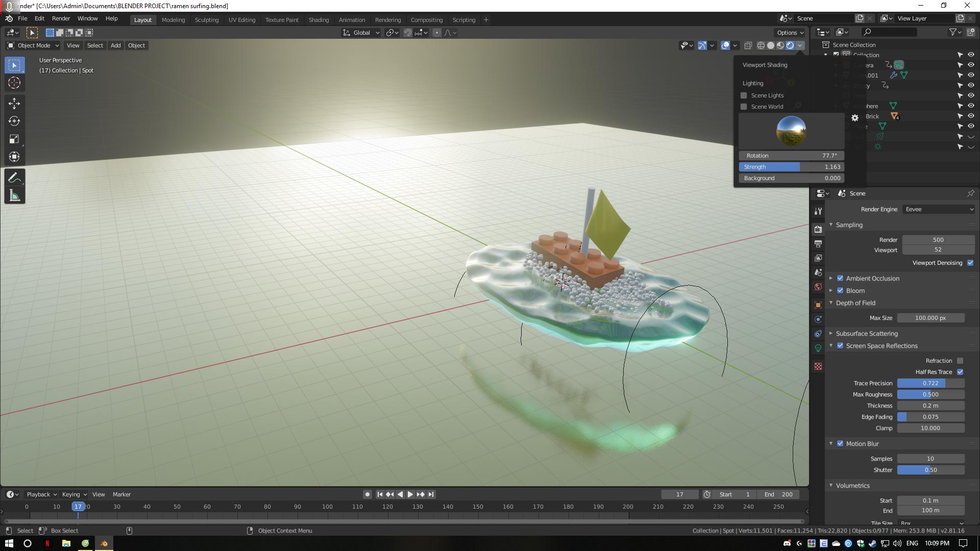980x551 pixels.
Task: Adjust the Trace Precision slider
Action: click(x=930, y=383)
